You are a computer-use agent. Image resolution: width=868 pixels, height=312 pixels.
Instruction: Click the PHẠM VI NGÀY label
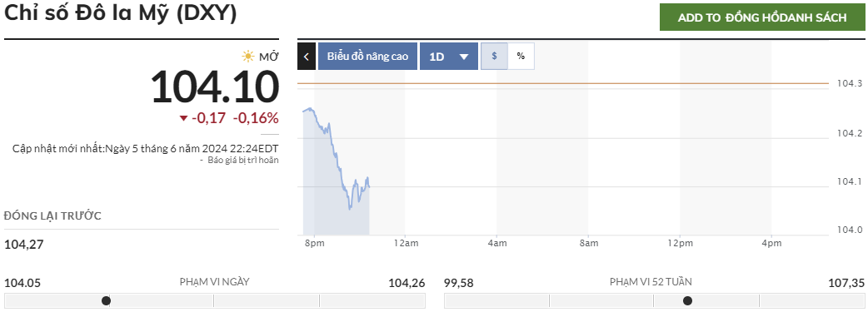coord(215,281)
